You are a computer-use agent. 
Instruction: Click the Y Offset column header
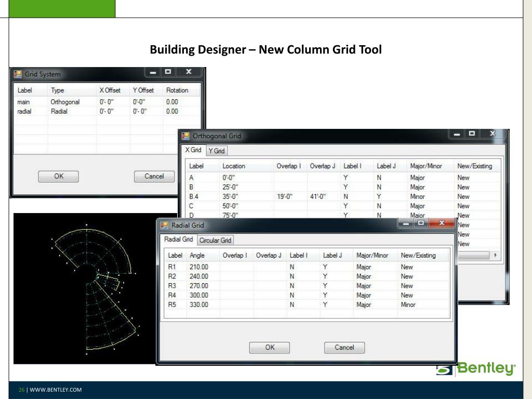(147, 90)
